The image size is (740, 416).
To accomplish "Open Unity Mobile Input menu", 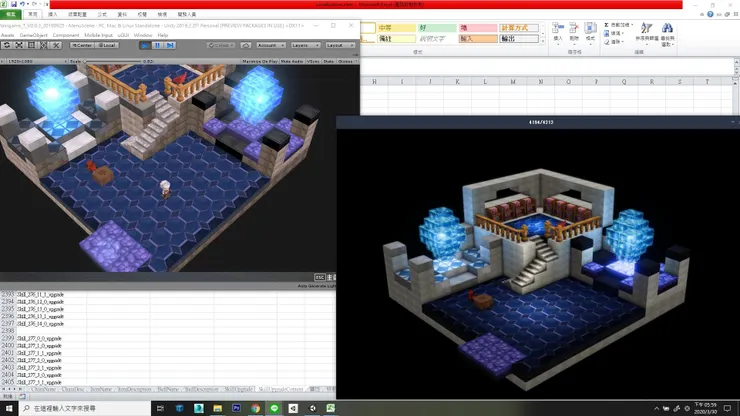I will click(98, 35).
